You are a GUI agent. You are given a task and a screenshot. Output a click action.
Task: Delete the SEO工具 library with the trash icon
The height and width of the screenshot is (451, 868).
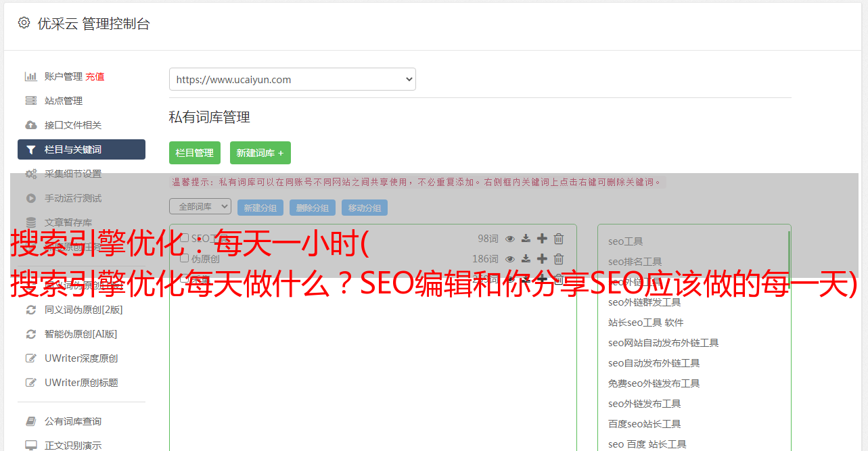(x=559, y=239)
